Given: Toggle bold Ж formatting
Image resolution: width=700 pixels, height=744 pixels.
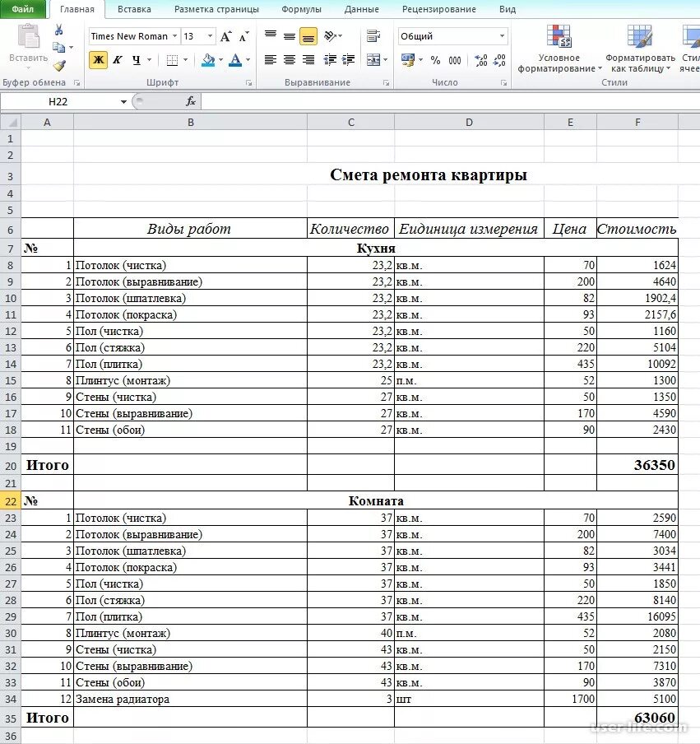Looking at the screenshot, I should coord(98,60).
